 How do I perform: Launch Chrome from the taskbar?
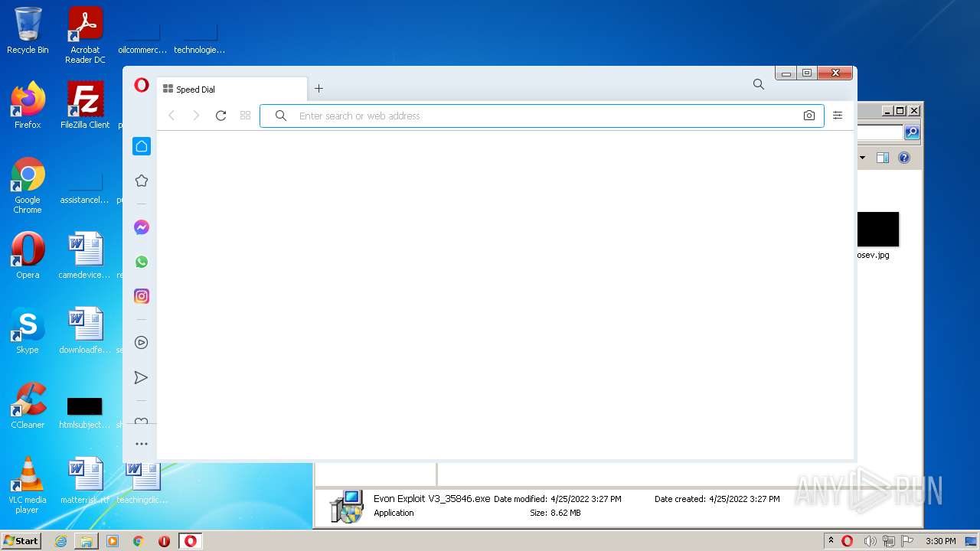[x=139, y=541]
